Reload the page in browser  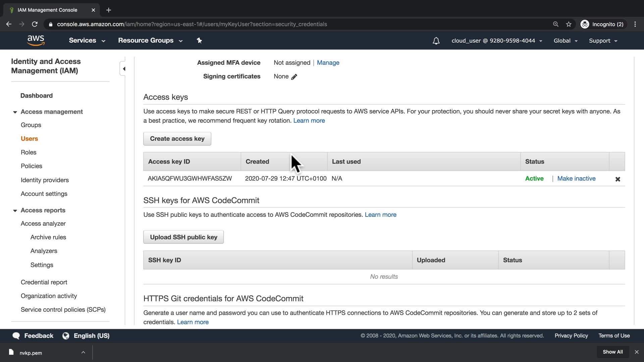tap(35, 24)
